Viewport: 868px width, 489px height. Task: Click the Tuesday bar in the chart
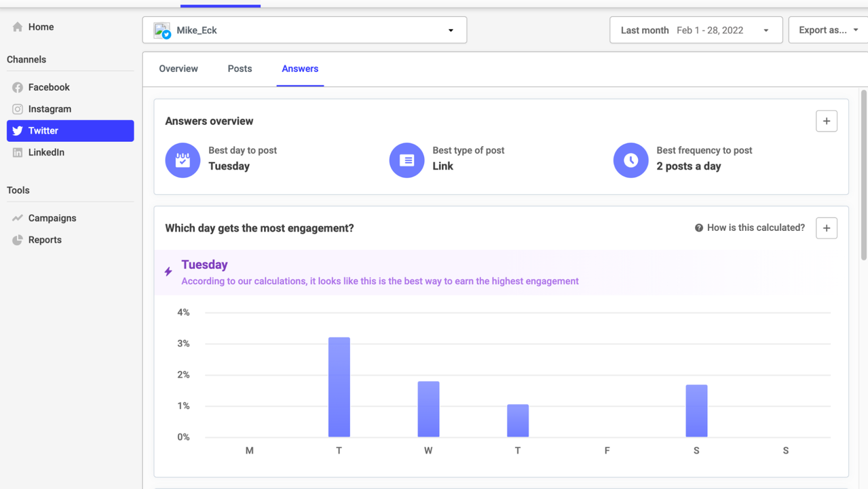339,387
